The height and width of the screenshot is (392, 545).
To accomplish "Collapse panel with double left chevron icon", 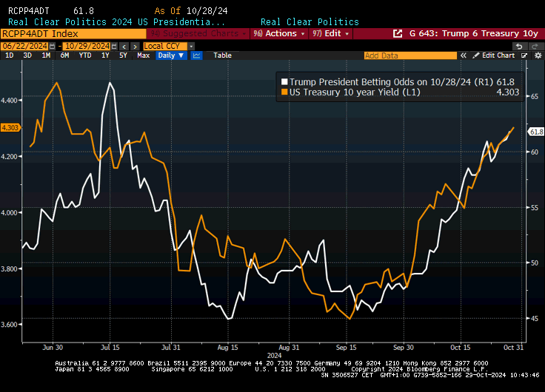I will tap(464, 55).
